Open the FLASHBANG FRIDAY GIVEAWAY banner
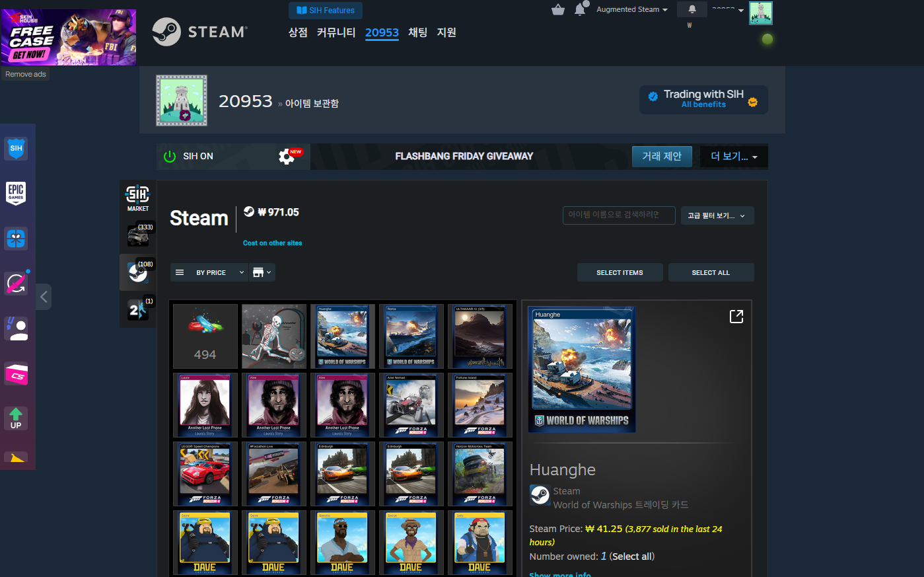Viewport: 924px width, 577px height. [464, 157]
